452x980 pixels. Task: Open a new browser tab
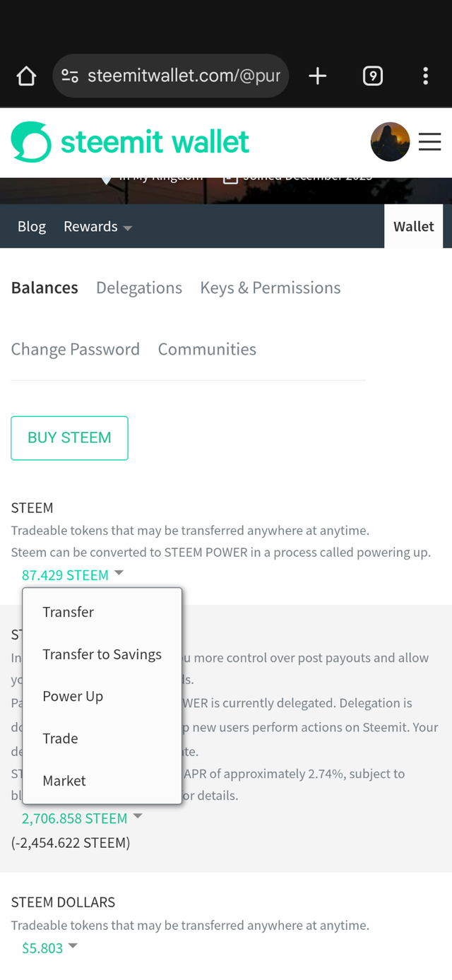tap(318, 76)
